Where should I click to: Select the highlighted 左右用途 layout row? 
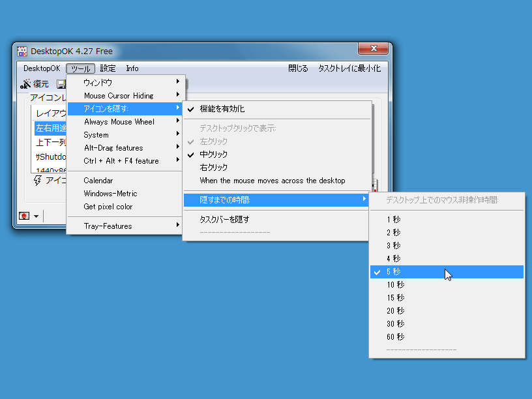tap(50, 128)
